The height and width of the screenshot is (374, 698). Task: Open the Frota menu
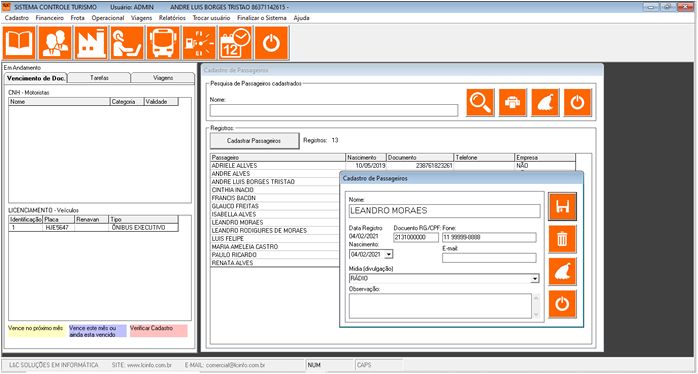coord(78,18)
